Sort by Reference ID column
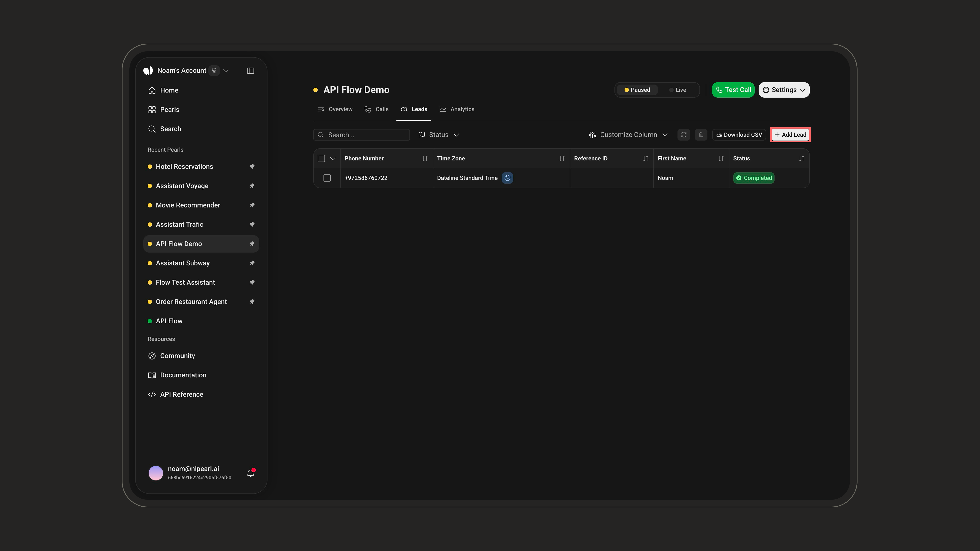The image size is (980, 551). pos(646,159)
